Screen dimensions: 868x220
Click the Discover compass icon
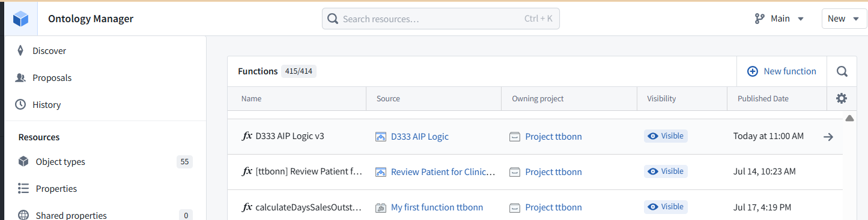[20, 51]
